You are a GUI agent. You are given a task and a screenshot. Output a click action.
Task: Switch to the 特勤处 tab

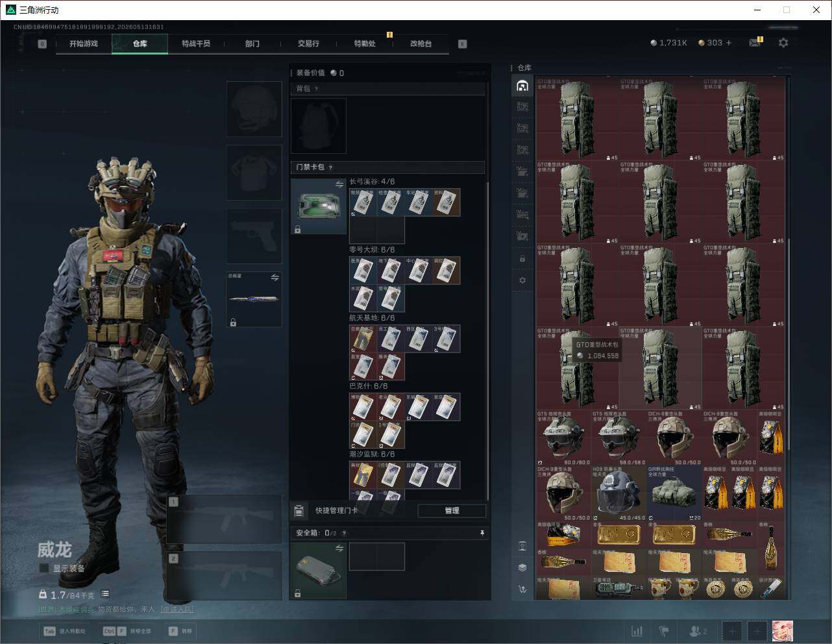[365, 43]
